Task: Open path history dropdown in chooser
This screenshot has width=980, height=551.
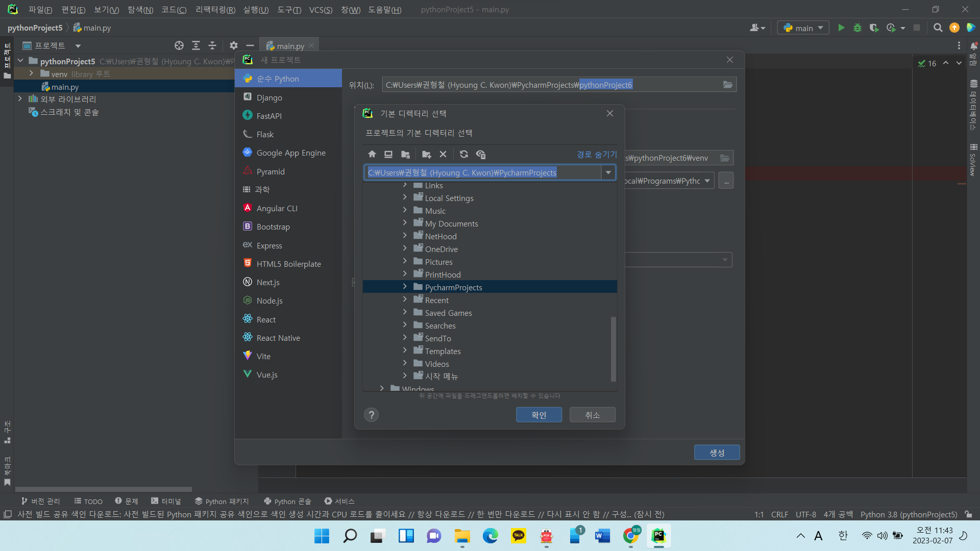Action: tap(608, 172)
